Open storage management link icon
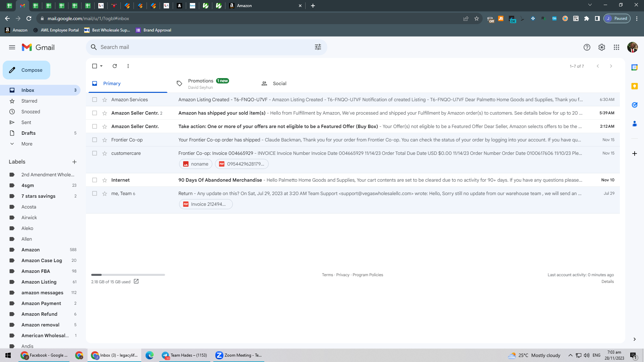644x362 pixels. pos(136,282)
